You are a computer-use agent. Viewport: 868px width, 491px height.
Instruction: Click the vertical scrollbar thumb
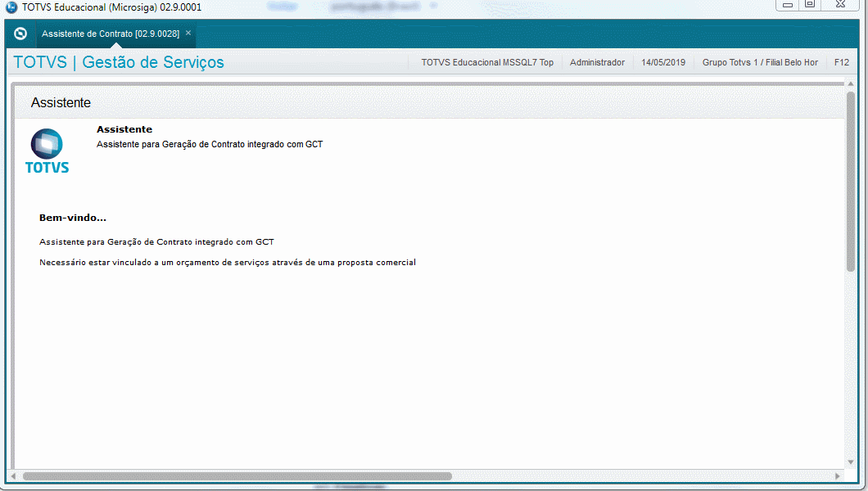[851, 182]
